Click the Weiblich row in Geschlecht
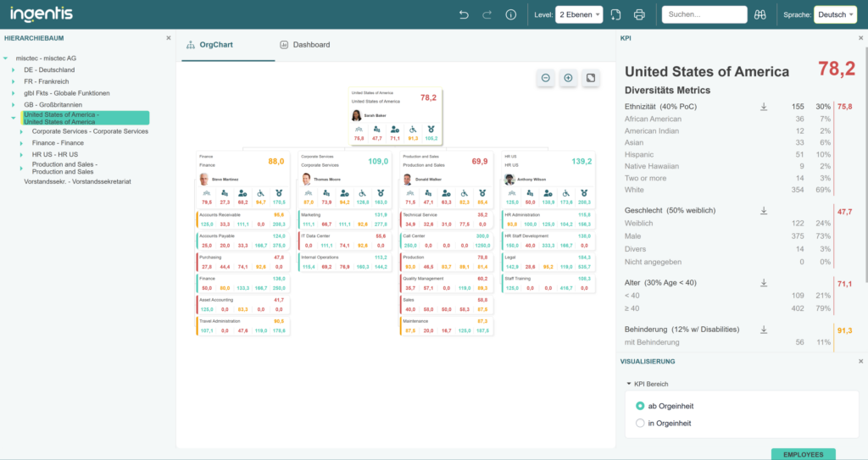The width and height of the screenshot is (868, 460). tap(727, 223)
